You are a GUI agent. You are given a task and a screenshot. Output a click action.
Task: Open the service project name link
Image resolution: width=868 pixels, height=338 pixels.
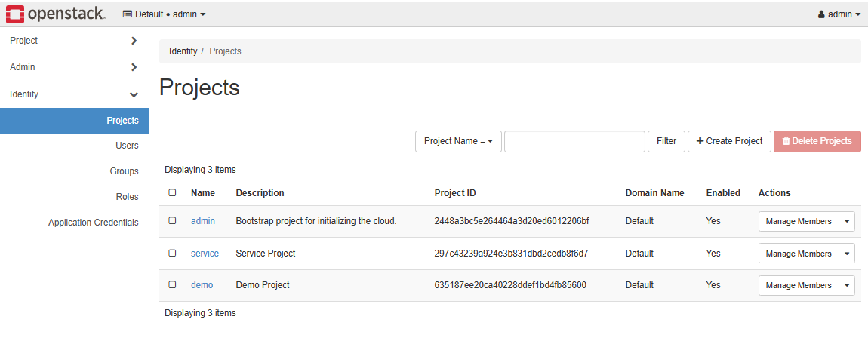205,253
